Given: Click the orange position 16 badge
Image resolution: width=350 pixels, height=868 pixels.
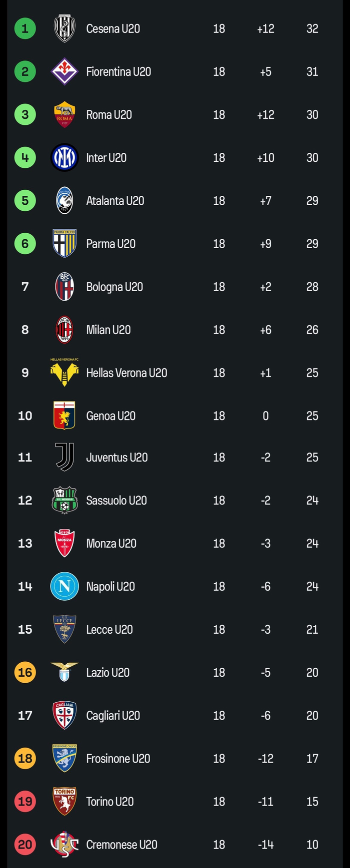Looking at the screenshot, I should pos(25,672).
